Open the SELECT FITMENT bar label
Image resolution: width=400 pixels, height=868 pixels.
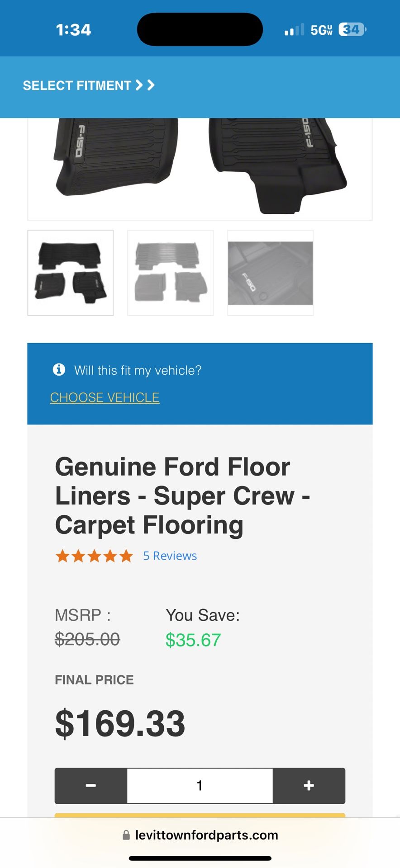click(x=77, y=85)
